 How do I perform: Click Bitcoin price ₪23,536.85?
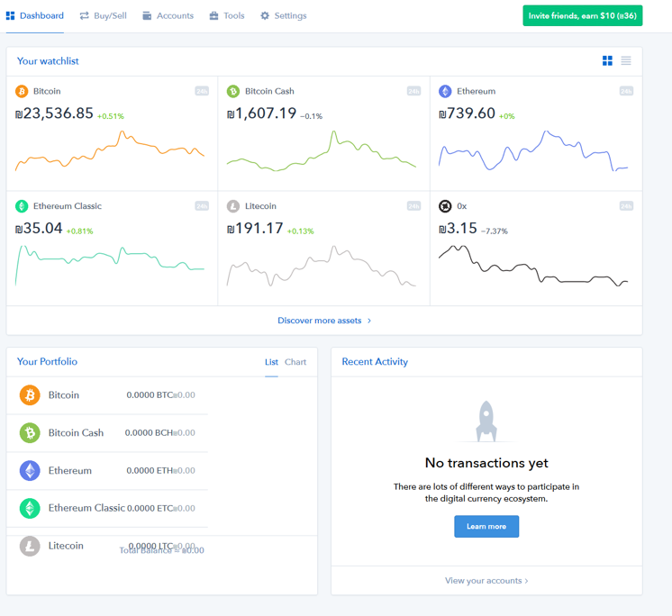click(54, 113)
